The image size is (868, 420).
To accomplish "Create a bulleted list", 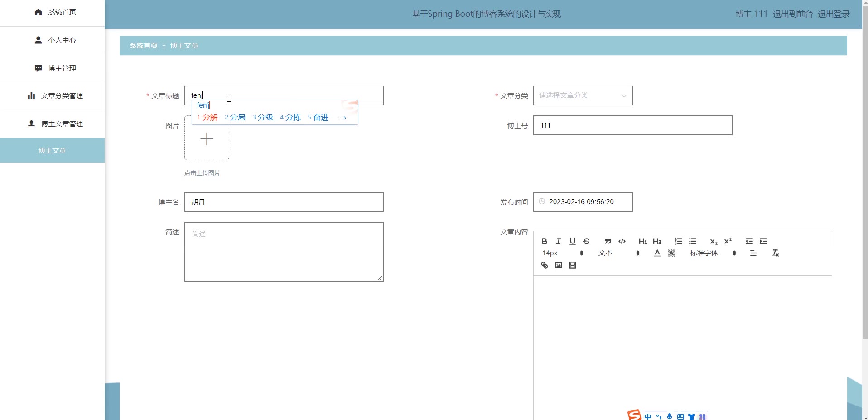I will [x=692, y=241].
